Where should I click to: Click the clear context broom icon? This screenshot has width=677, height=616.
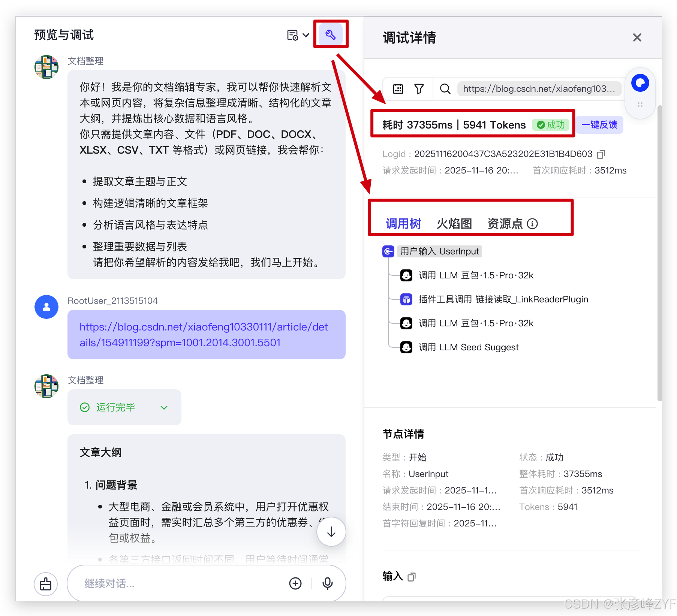[x=46, y=584]
